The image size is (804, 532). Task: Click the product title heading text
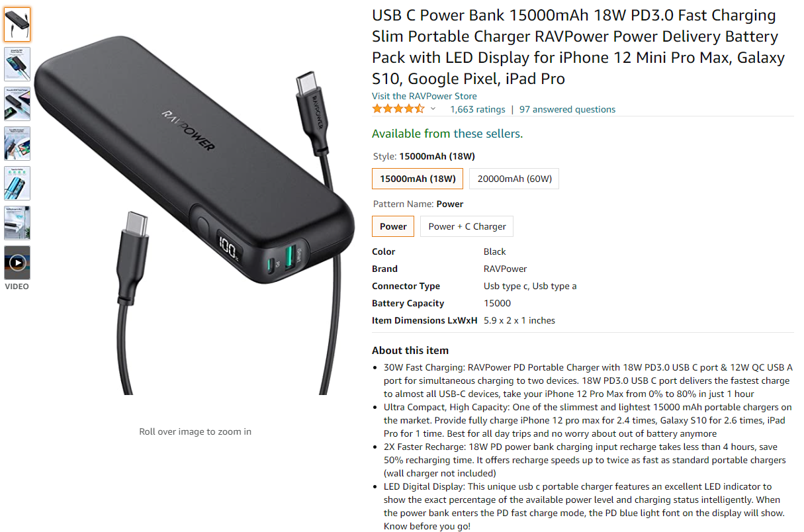[x=578, y=47]
